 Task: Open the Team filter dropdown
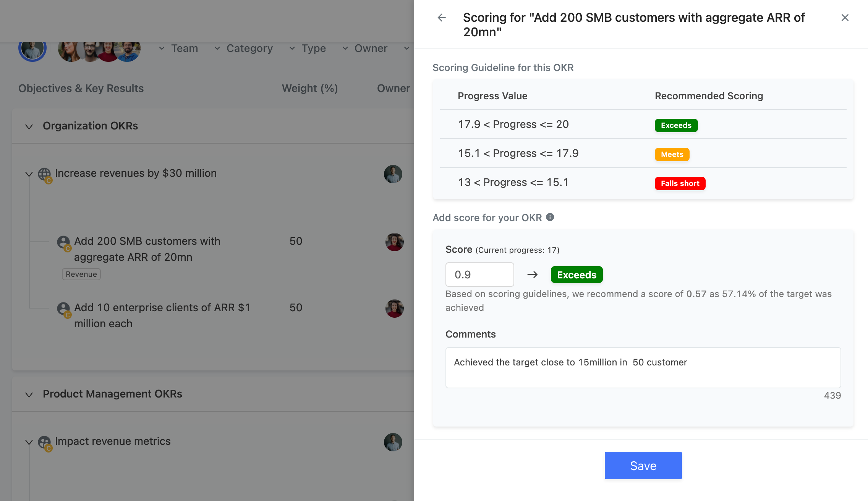coord(179,48)
